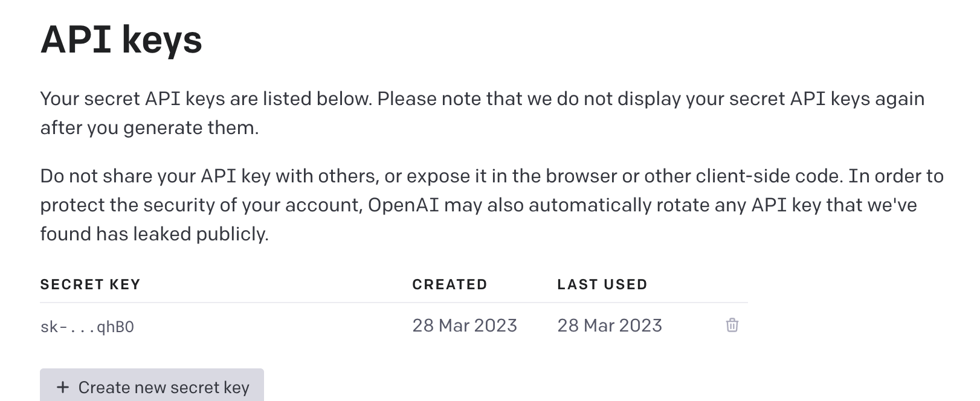Click the created date 28 Mar 2023
The image size is (980, 401).
(465, 326)
